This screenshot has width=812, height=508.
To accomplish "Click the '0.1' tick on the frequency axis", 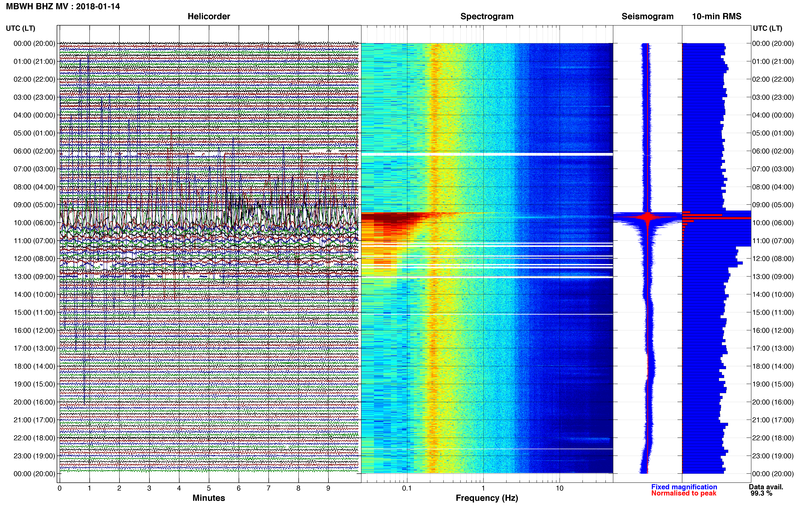I will 407,488.
